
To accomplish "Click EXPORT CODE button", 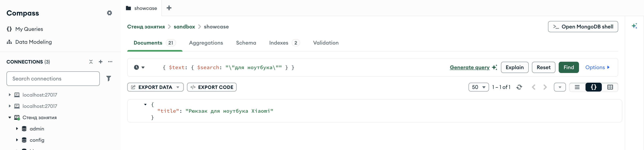I will pos(212,87).
